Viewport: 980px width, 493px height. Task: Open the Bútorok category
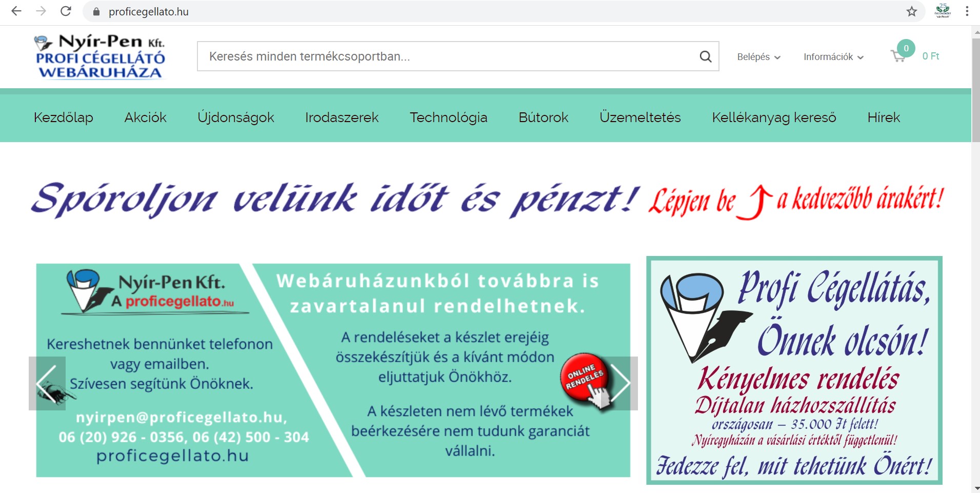(544, 117)
